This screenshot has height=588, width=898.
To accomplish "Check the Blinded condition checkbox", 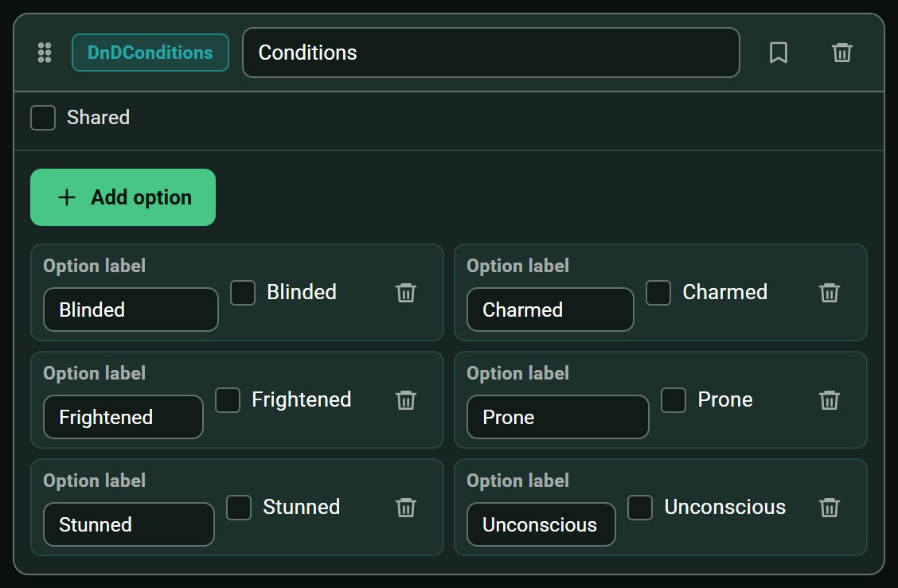I will pos(243,293).
